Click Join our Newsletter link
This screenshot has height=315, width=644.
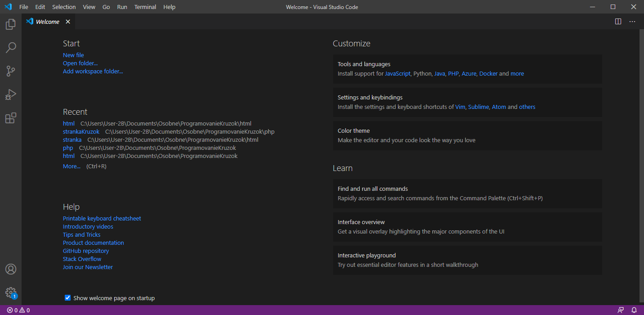point(88,267)
